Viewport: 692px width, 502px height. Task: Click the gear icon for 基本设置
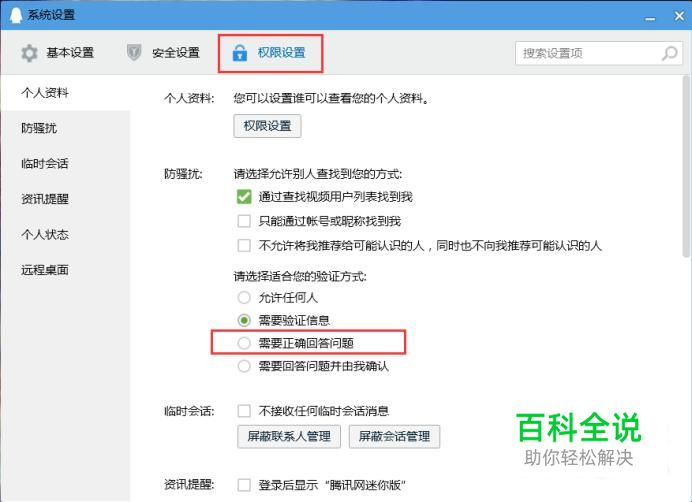(29, 53)
